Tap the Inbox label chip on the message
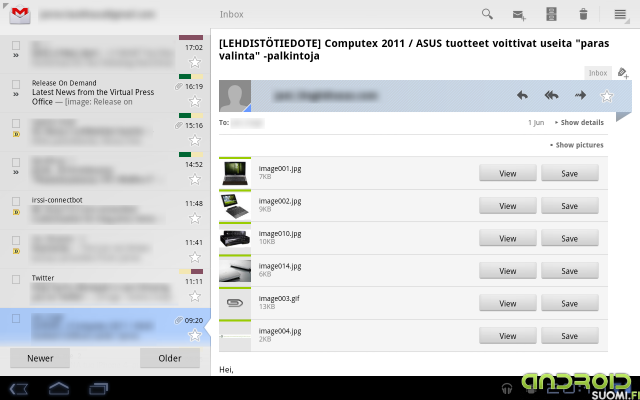Viewport: 640px width, 400px height. point(598,73)
